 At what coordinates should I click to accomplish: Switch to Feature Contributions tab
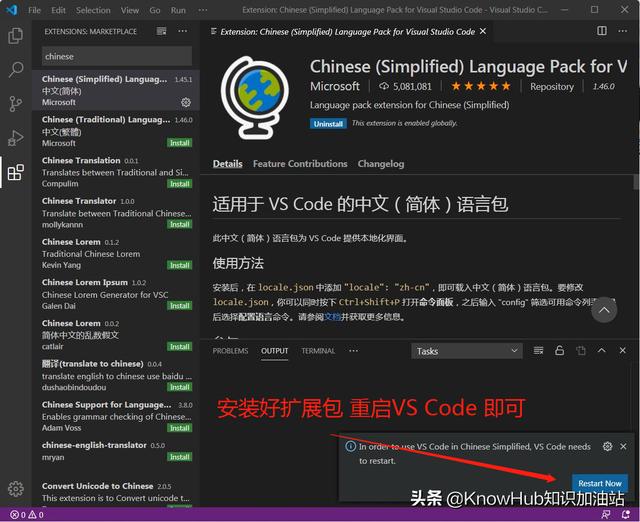pyautogui.click(x=300, y=164)
